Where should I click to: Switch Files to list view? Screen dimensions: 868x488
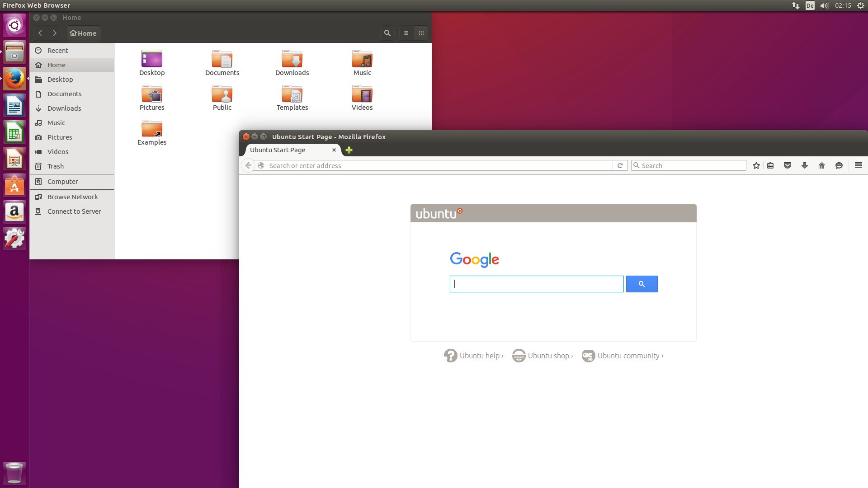(x=406, y=33)
